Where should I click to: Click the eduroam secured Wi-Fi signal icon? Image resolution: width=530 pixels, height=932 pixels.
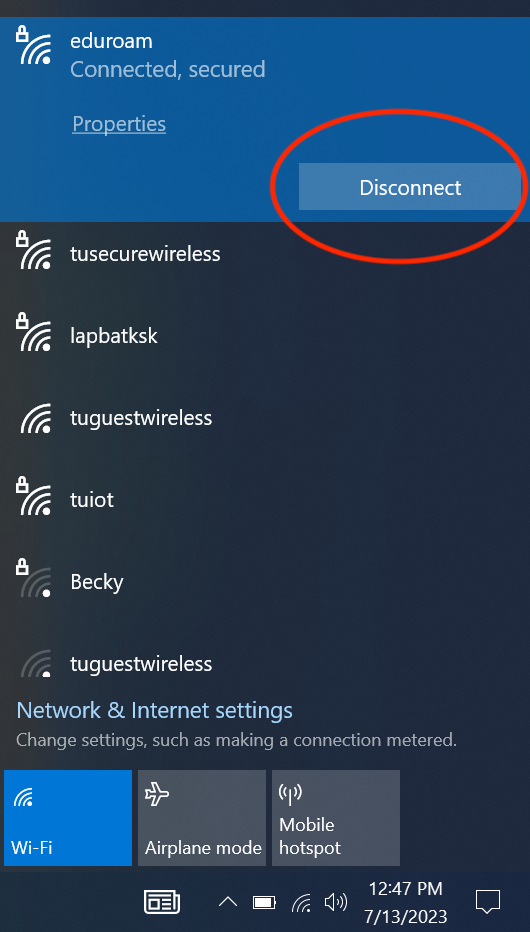pos(33,46)
